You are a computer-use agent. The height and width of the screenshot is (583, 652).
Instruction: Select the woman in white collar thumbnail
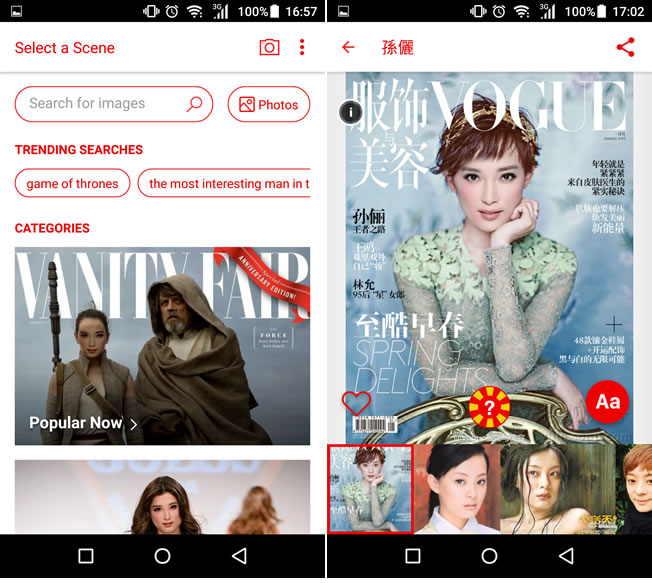(457, 489)
